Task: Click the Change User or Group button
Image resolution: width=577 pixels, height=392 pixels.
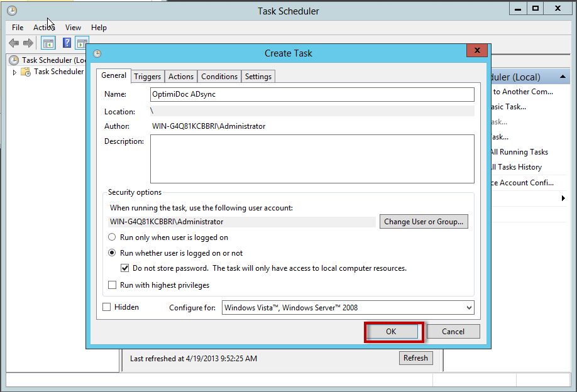Action: click(x=424, y=222)
